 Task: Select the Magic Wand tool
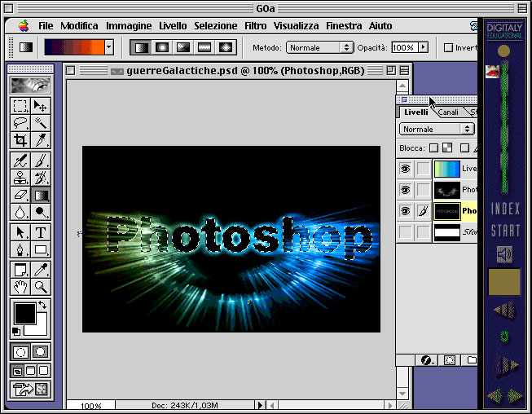tap(41, 123)
